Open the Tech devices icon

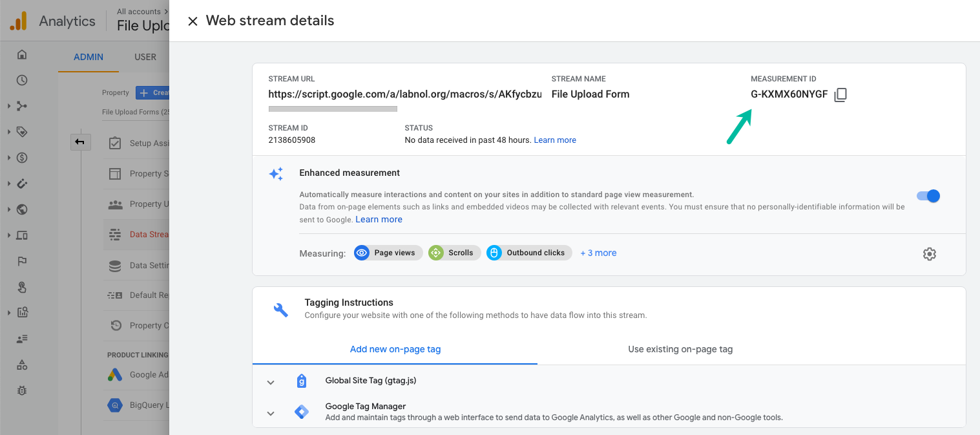point(22,235)
